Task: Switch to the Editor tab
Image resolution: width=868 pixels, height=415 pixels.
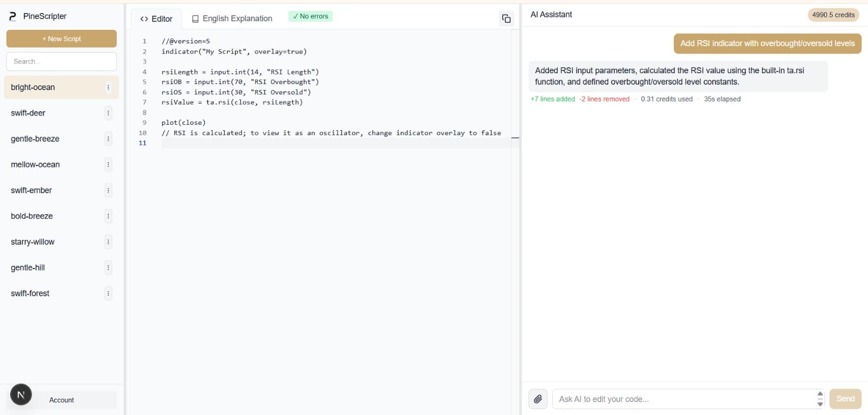Action: click(156, 19)
